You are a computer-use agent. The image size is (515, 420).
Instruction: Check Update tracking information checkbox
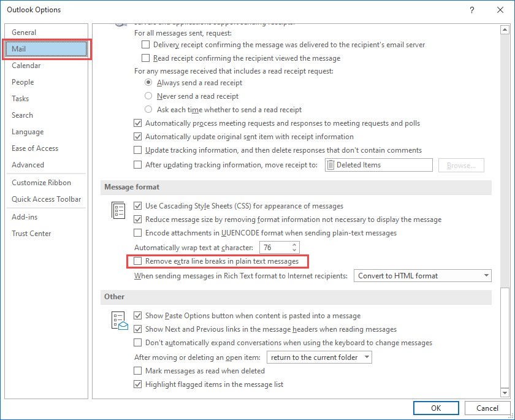click(x=137, y=150)
